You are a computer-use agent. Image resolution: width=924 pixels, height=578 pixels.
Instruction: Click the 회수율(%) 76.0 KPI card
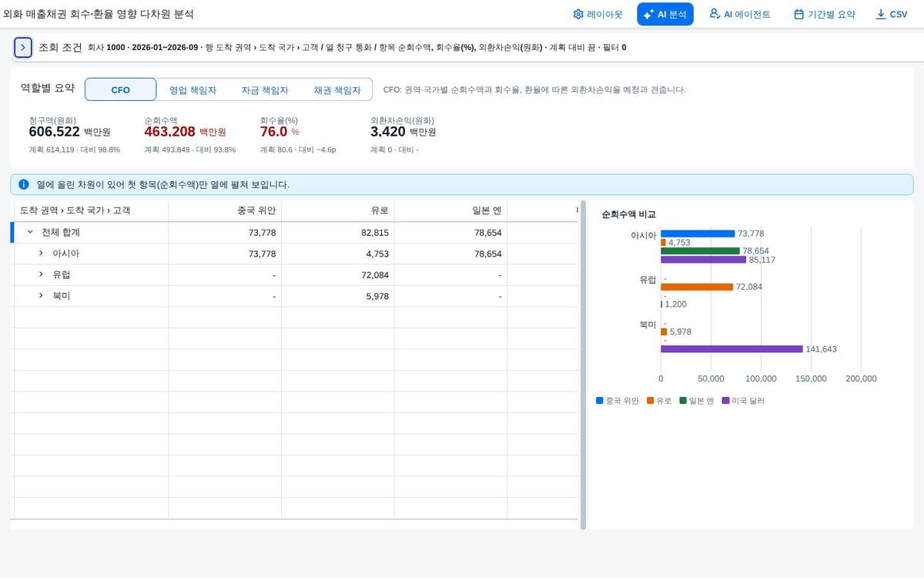click(x=298, y=135)
